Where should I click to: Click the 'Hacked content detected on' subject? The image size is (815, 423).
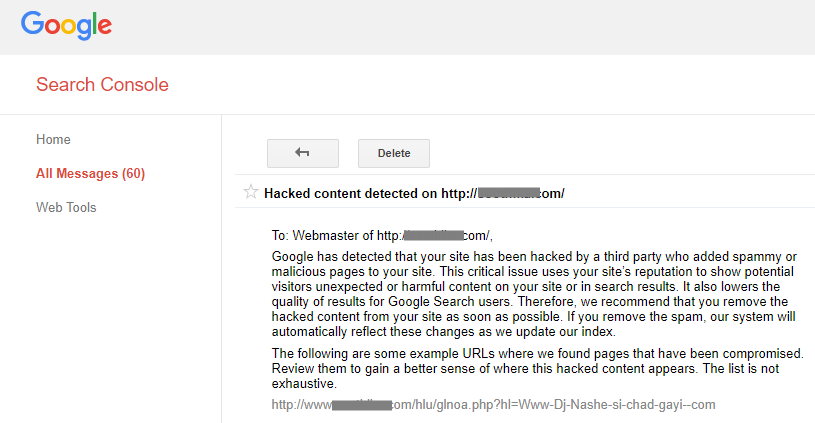[350, 193]
